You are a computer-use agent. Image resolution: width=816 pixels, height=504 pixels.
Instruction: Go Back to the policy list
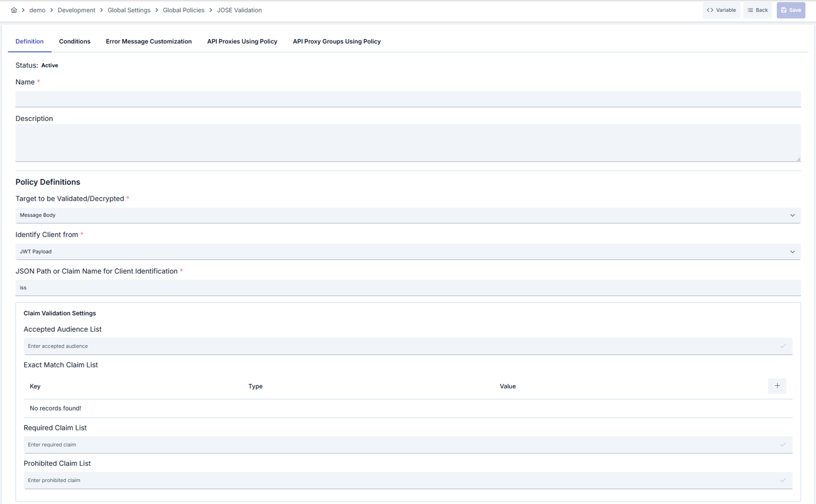pos(758,10)
